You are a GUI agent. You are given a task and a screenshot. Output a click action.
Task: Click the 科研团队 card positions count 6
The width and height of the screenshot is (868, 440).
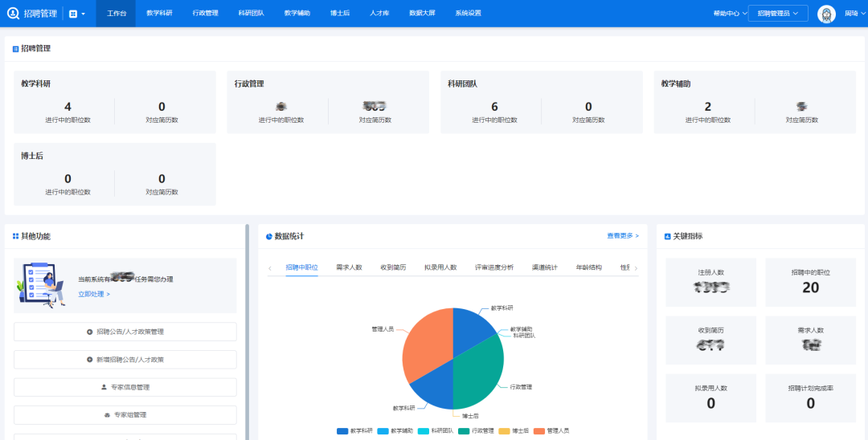pos(494,107)
